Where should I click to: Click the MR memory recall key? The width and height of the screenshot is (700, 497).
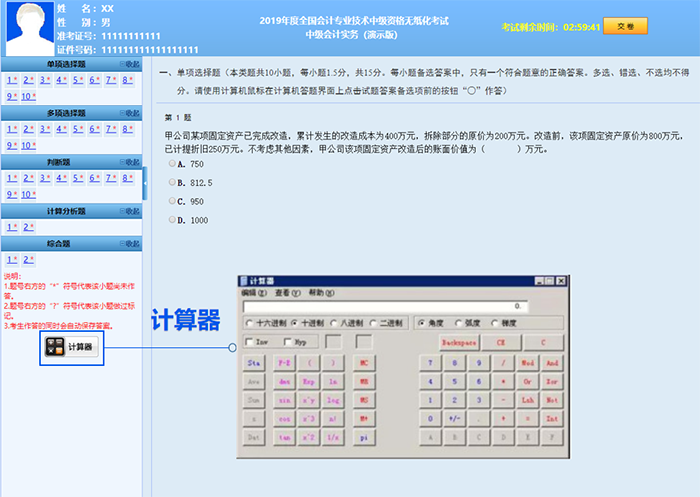click(x=364, y=382)
